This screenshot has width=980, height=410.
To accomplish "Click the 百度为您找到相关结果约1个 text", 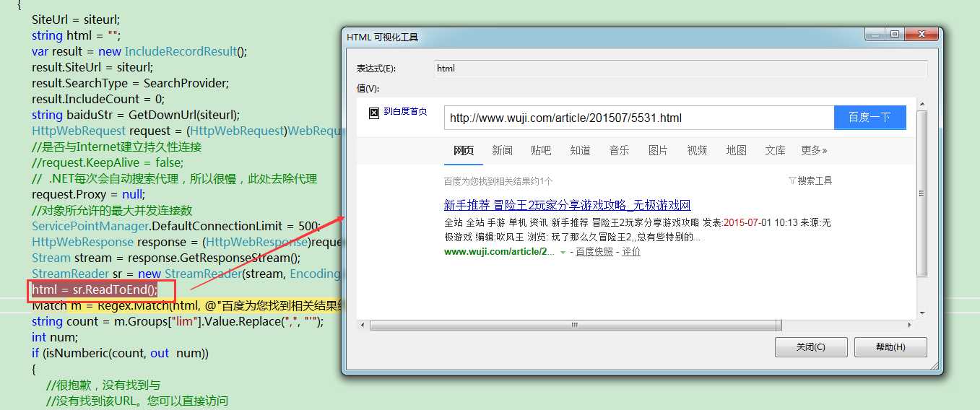I will (x=498, y=181).
